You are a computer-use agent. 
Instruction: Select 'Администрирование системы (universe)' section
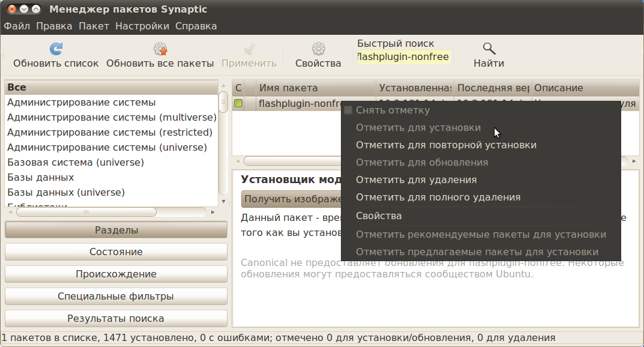(111, 148)
